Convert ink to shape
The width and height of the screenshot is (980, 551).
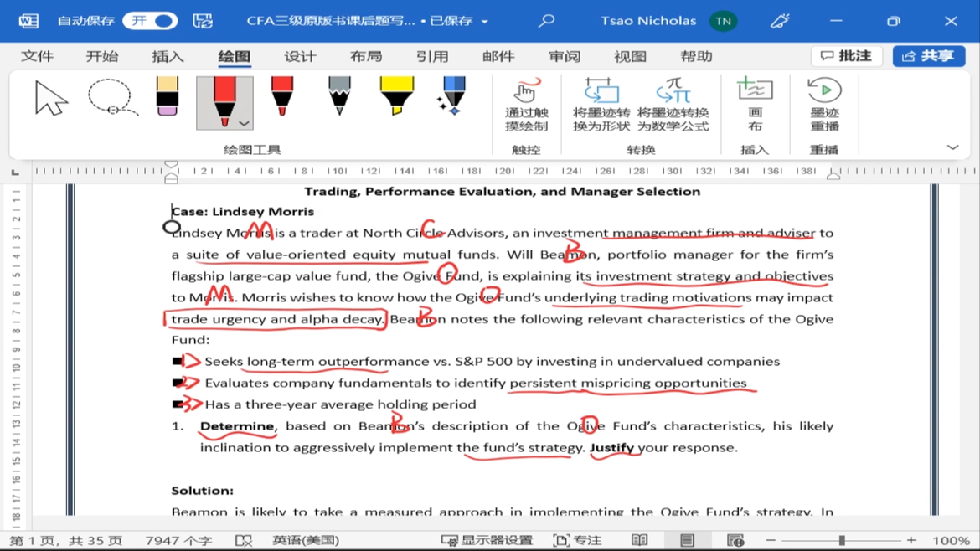point(601,105)
